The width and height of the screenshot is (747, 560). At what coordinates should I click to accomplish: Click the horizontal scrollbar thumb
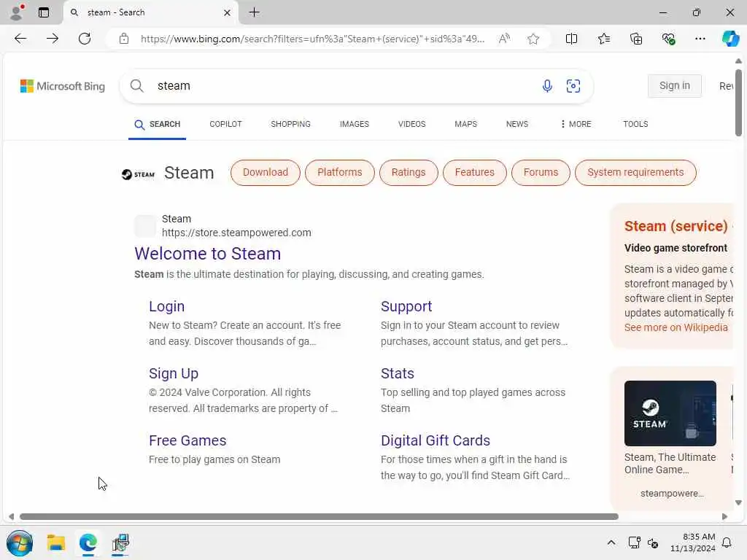click(x=320, y=517)
